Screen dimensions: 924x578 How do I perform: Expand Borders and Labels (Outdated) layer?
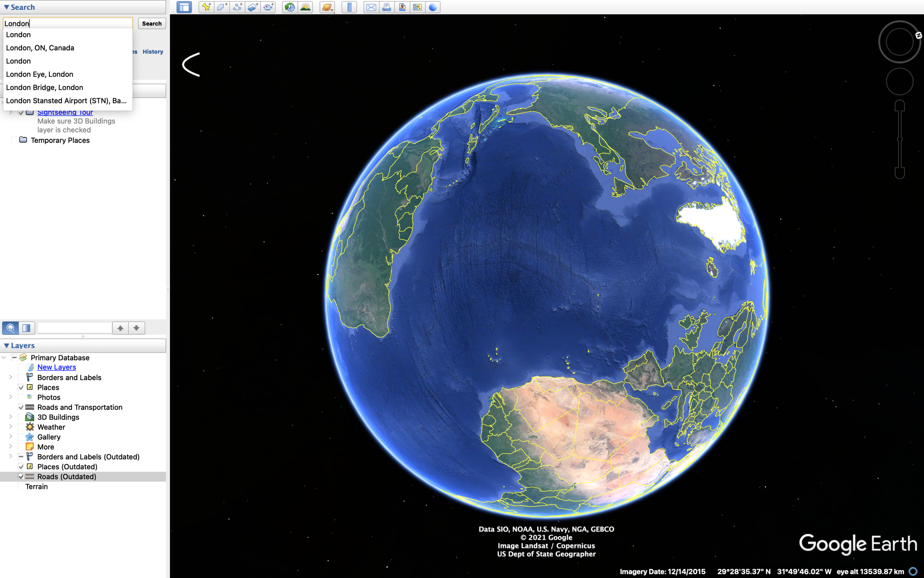click(11, 457)
